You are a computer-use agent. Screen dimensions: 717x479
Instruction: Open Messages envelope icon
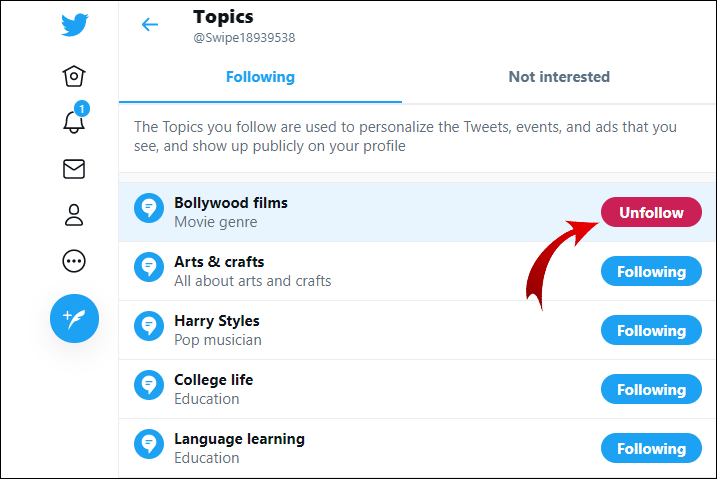point(73,169)
